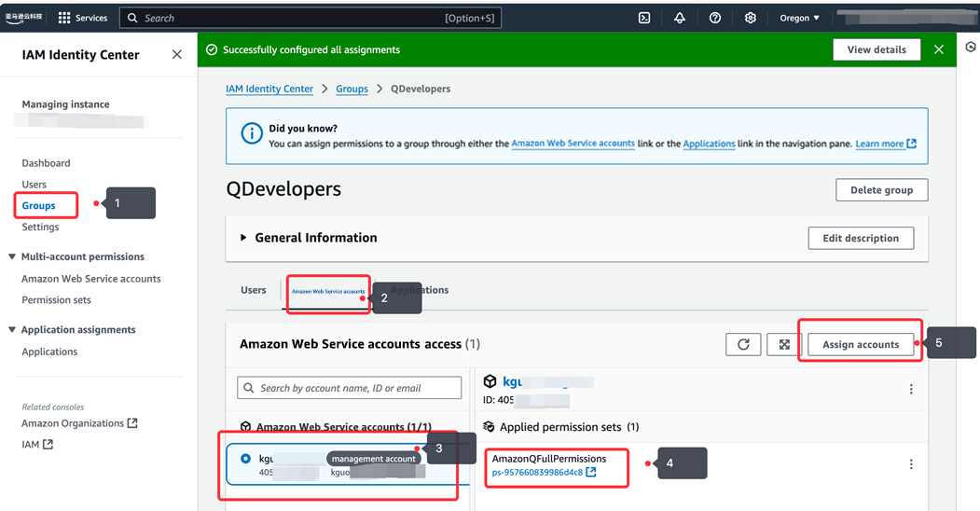
Task: Click the Delete group button
Action: pyautogui.click(x=881, y=190)
